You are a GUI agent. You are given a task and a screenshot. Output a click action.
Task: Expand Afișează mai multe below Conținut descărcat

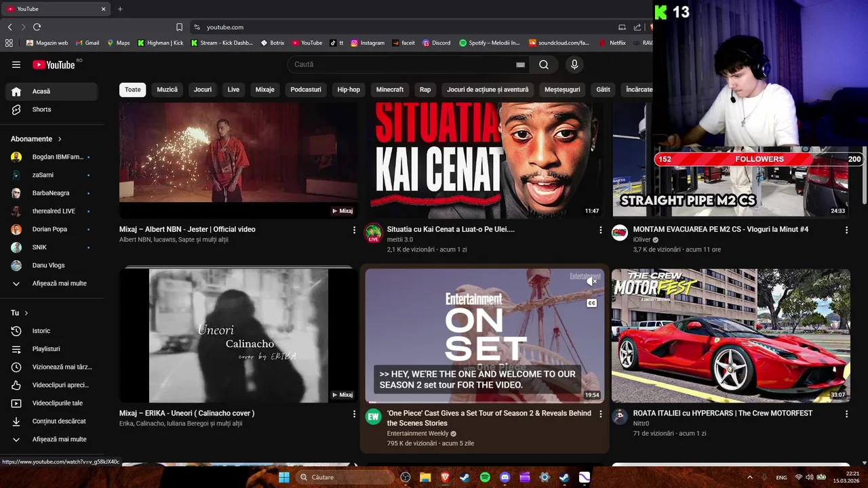(52, 439)
